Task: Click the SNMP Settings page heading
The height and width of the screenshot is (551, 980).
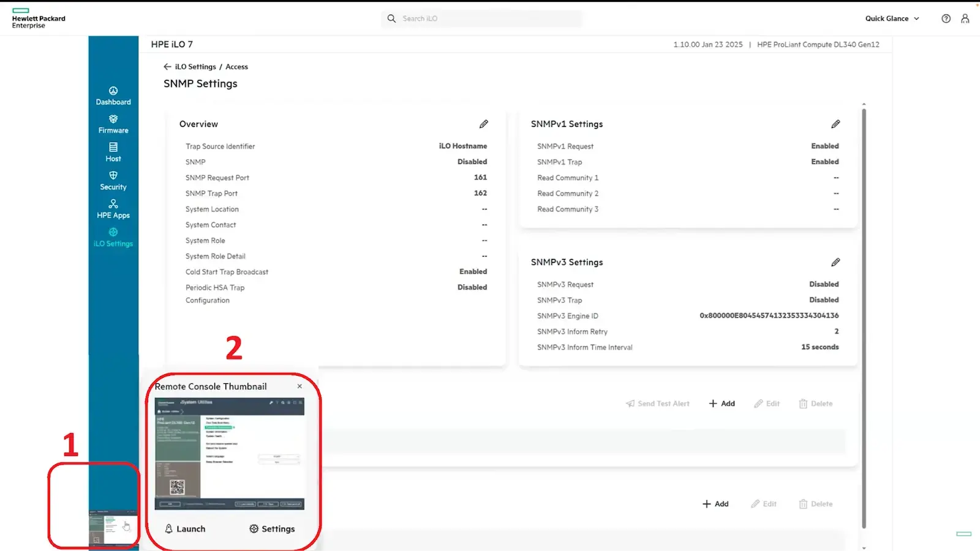Action: pos(200,84)
